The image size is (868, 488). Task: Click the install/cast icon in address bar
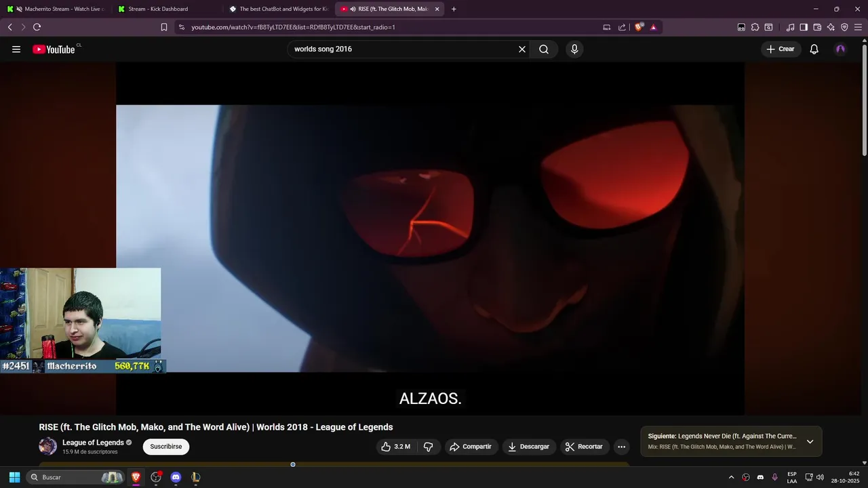pos(607,27)
